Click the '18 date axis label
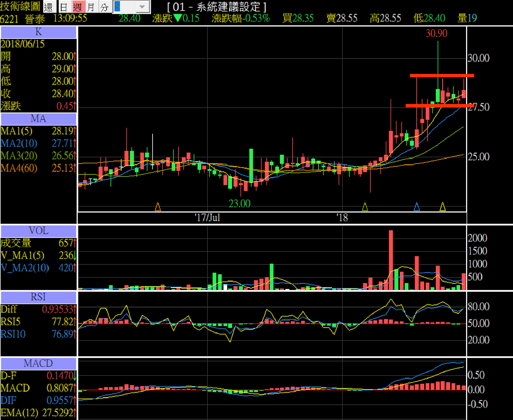 click(x=342, y=218)
